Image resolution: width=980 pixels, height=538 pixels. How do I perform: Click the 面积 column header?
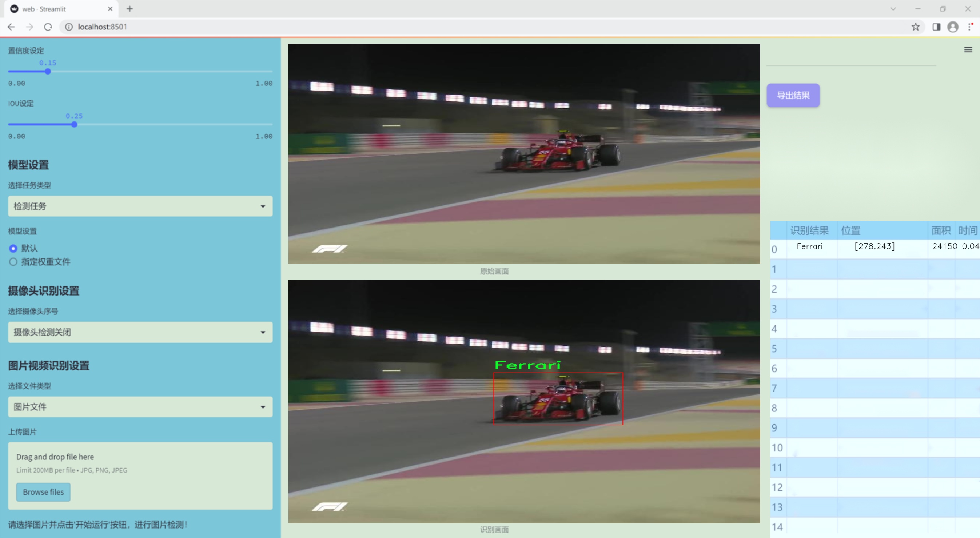click(x=941, y=230)
